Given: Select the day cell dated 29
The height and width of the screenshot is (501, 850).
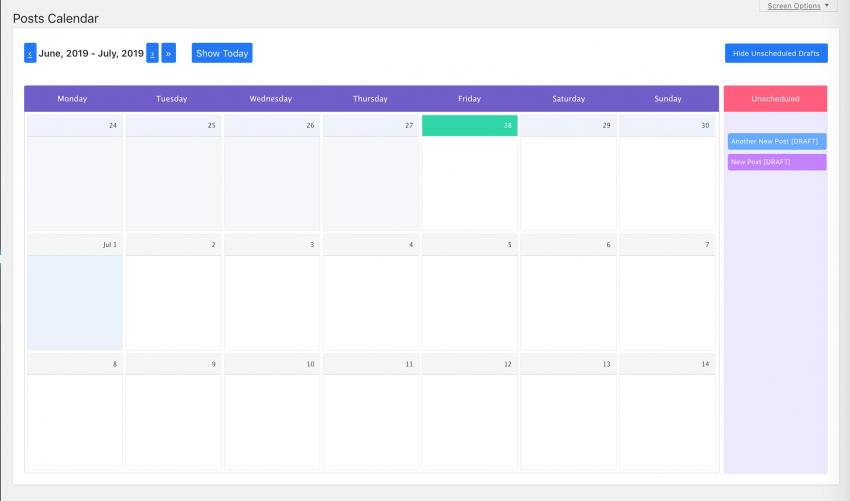Looking at the screenshot, I should point(569,173).
